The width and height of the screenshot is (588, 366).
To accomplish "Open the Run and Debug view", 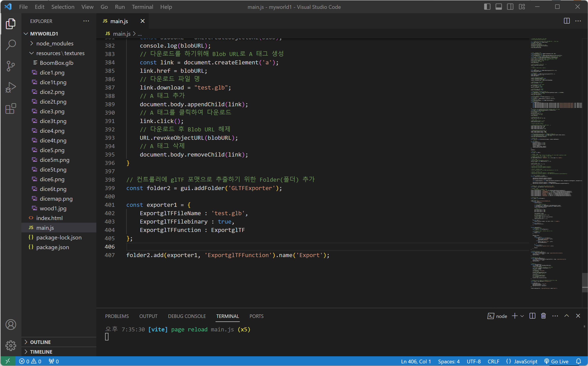I will (x=11, y=87).
